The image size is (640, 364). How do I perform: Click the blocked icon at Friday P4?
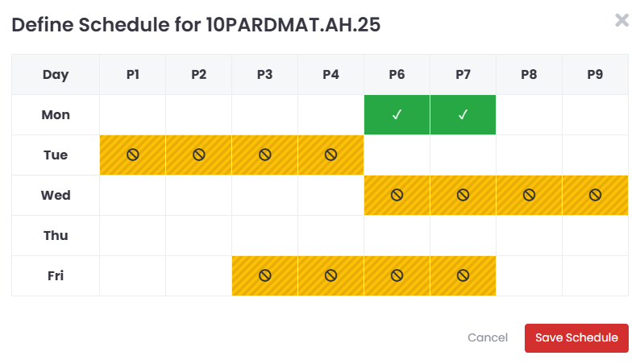330,276
